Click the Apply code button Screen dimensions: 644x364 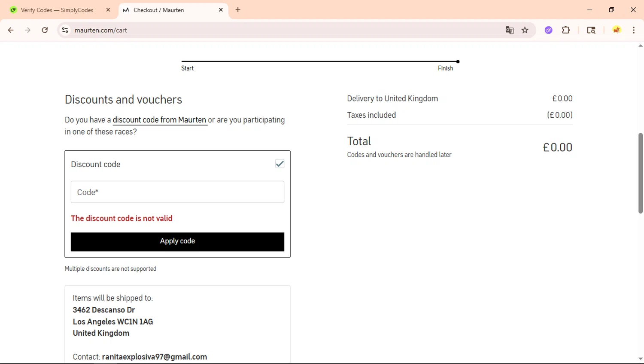click(177, 242)
